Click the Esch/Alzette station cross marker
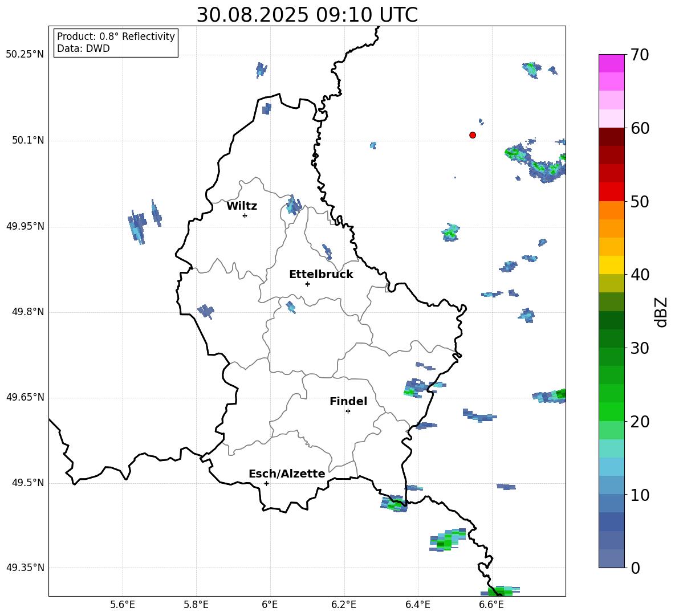 pyautogui.click(x=266, y=483)
